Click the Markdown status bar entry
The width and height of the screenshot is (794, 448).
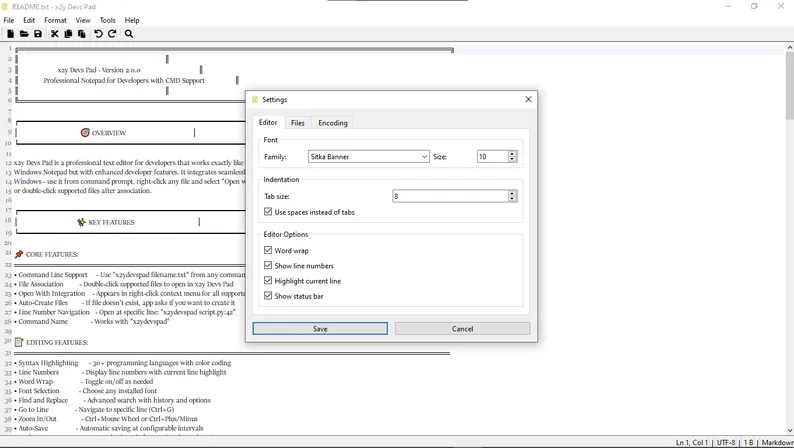pos(777,442)
